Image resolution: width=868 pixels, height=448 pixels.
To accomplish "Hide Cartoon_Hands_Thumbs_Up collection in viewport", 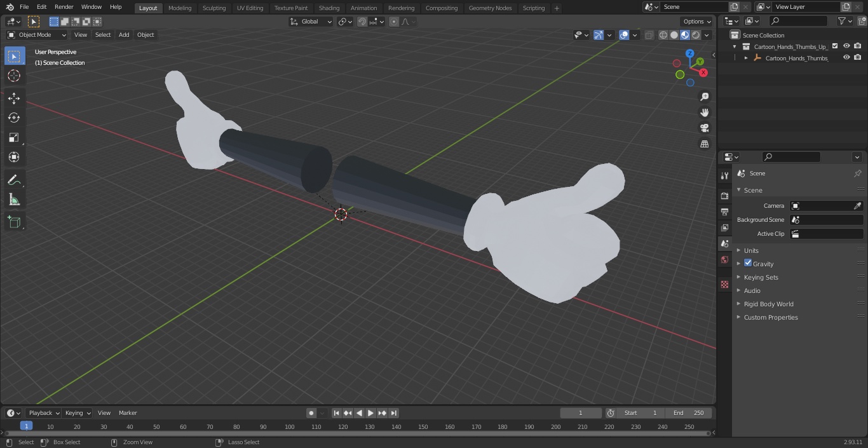I will [x=846, y=46].
